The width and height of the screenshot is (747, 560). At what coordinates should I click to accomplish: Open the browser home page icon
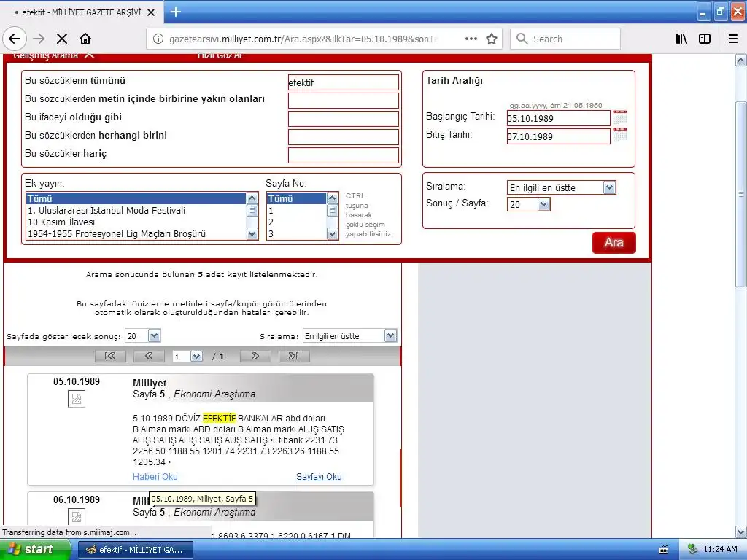[x=85, y=39]
